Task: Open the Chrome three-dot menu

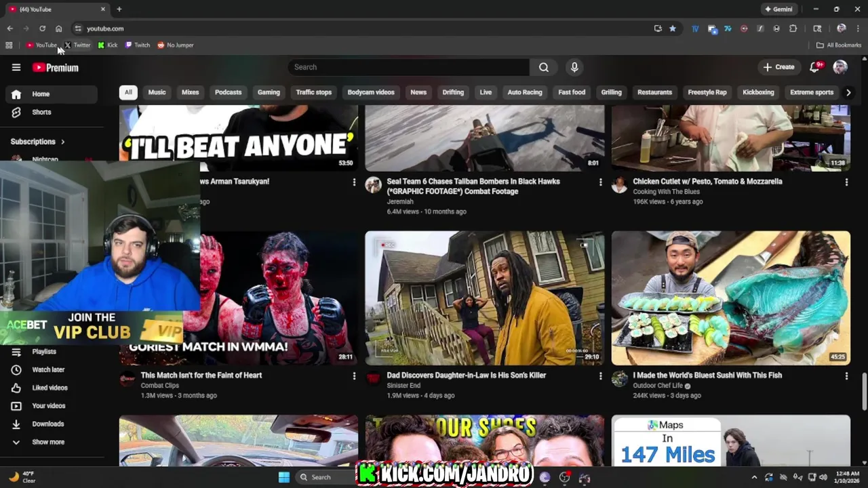Action: [x=858, y=28]
